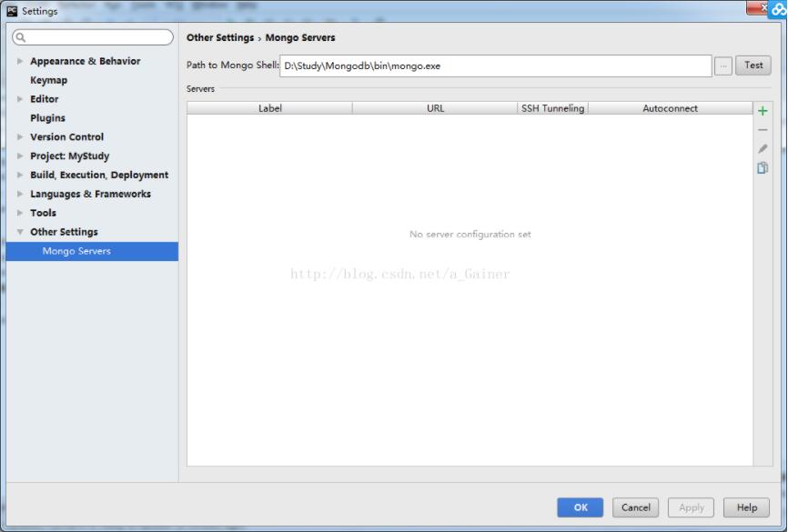The image size is (788, 532).
Task: Expand Build, Execution, Deployment arrow
Action: [x=20, y=175]
